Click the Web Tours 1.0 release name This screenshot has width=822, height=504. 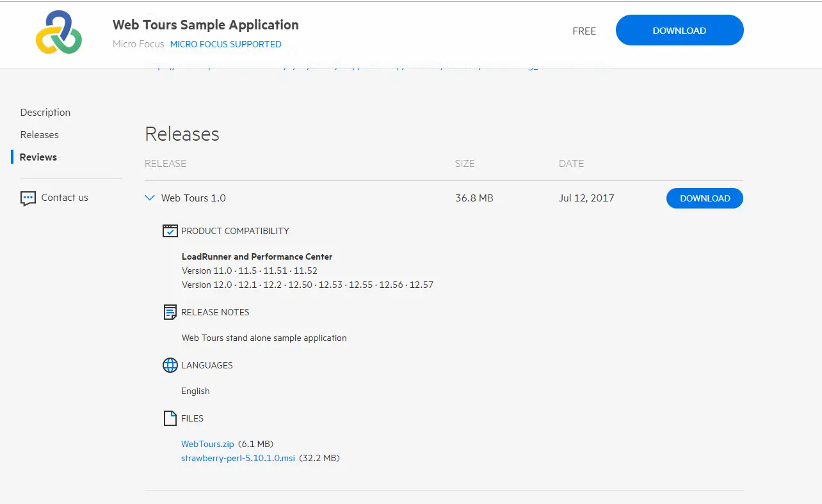pyautogui.click(x=193, y=198)
